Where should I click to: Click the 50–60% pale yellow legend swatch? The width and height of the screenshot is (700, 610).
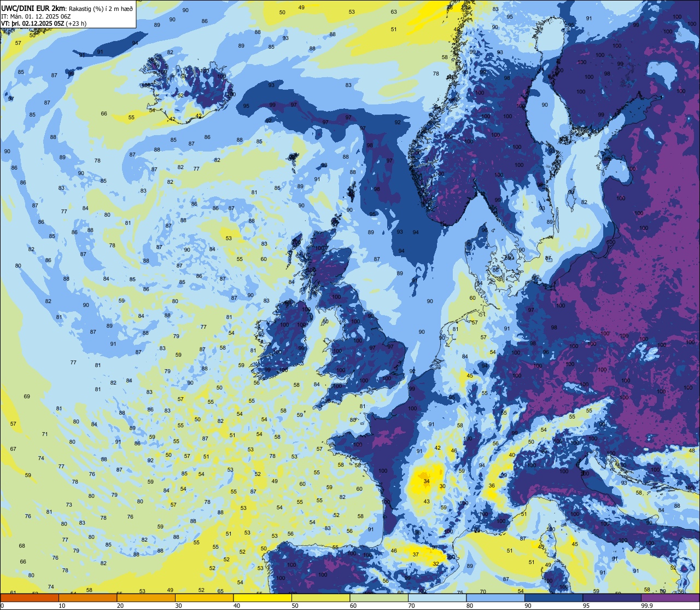click(320, 597)
